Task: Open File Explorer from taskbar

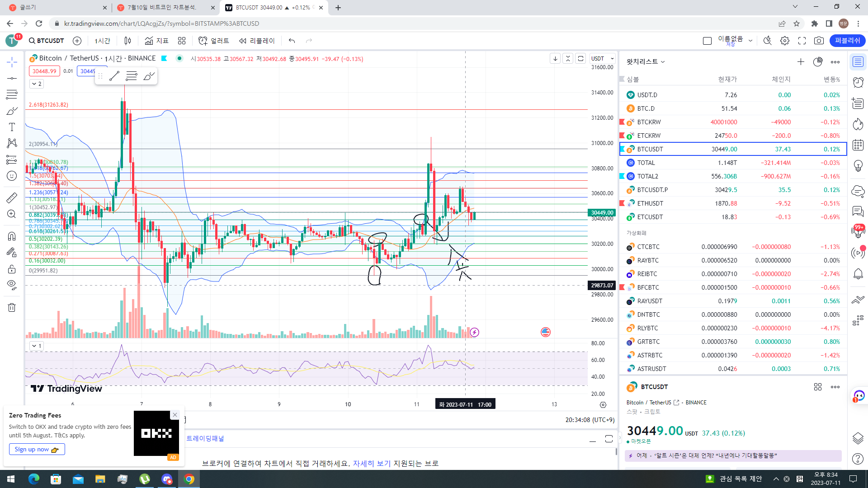Action: point(100,479)
